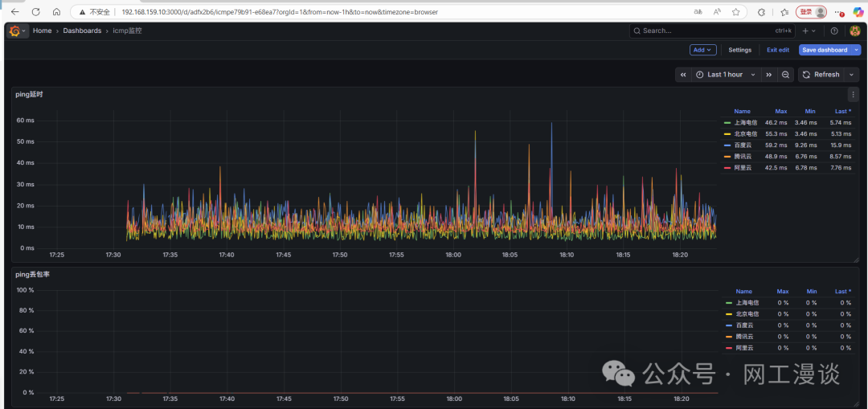Sort ping延时 legend by Name
Screen dimensions: 868x409
point(742,111)
